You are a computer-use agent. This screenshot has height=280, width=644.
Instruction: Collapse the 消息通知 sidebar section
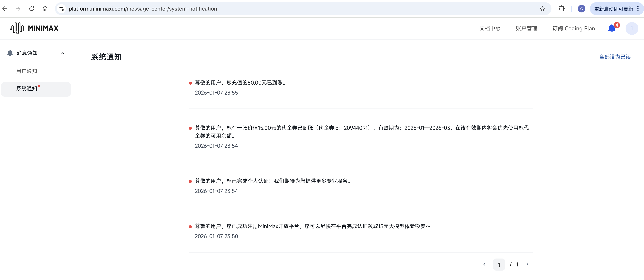click(63, 53)
